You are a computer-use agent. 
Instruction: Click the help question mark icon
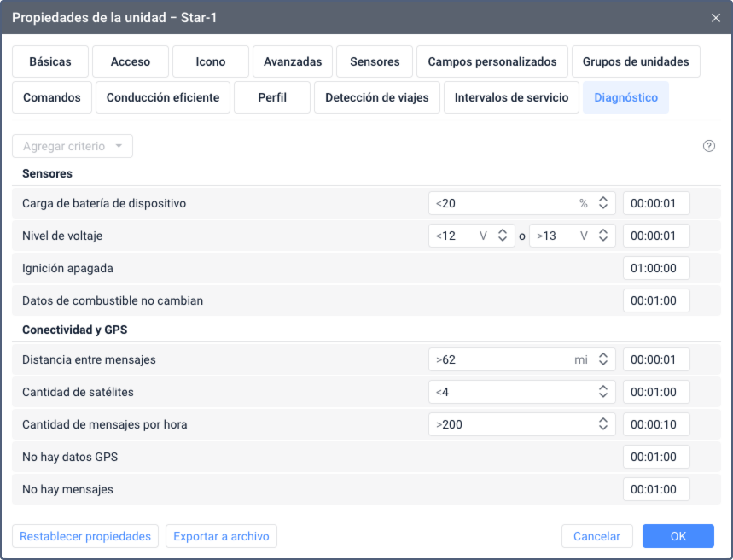[x=708, y=146]
